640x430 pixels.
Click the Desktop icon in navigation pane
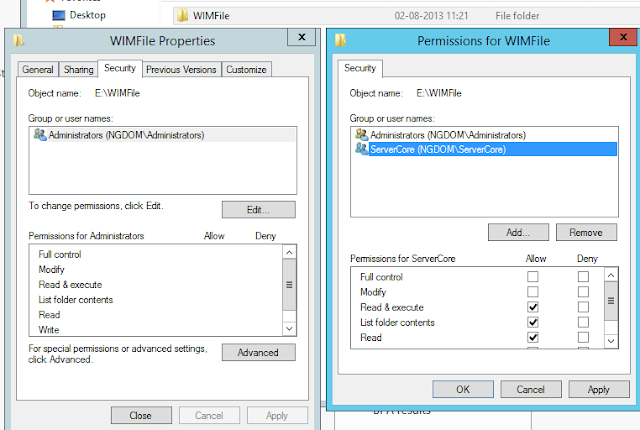(59, 16)
